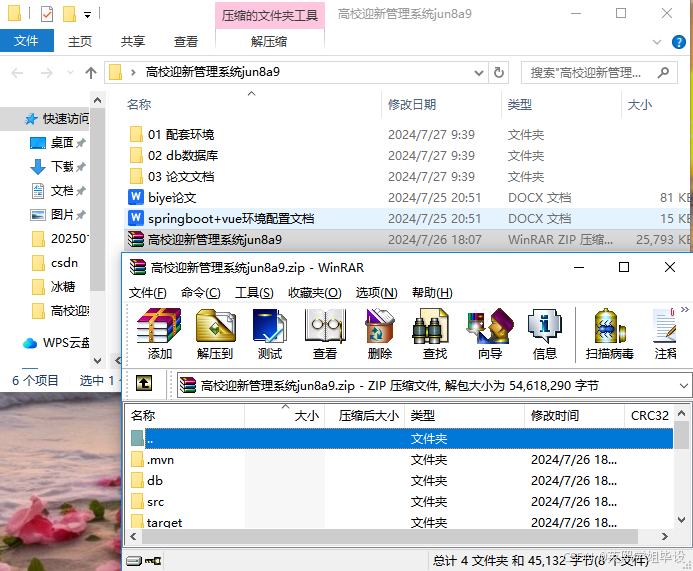Click WinRAR horizontal scrollbar right arrow
This screenshot has width=693, height=571.
(x=664, y=537)
